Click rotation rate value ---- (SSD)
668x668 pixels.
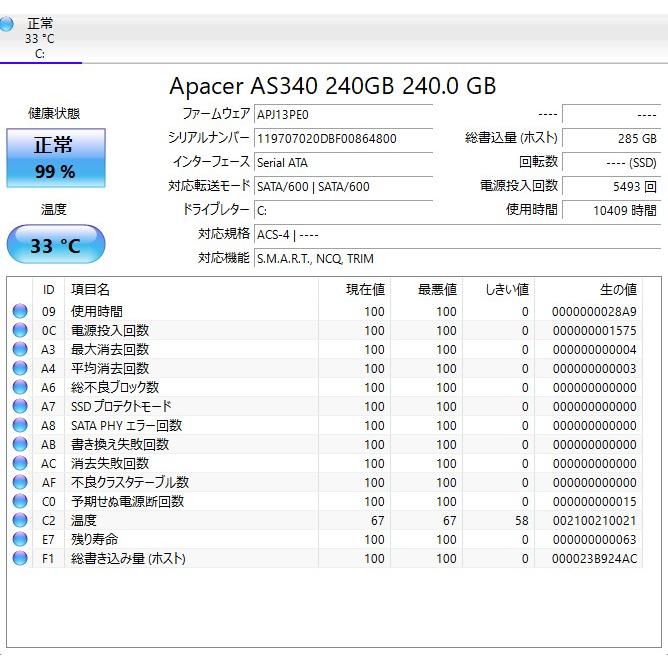click(611, 162)
